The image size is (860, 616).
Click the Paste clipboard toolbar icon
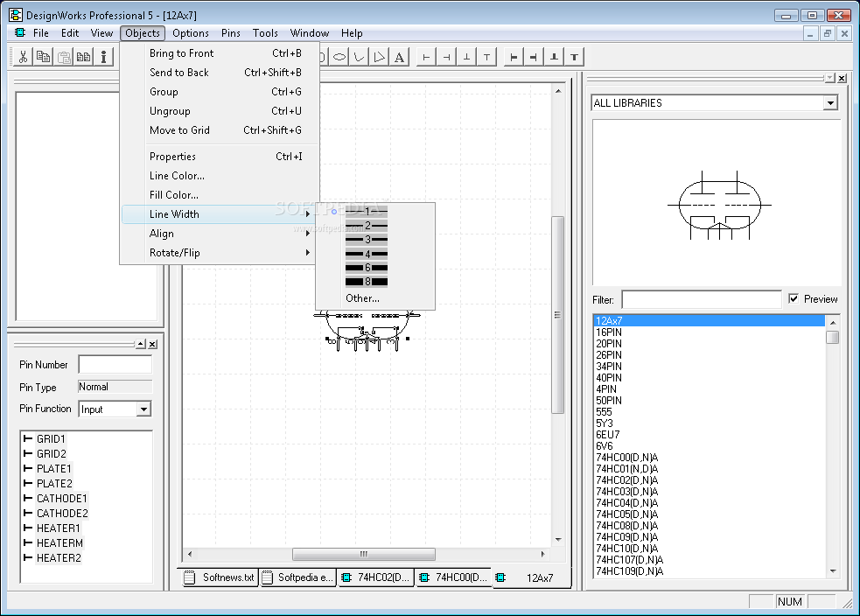click(x=64, y=57)
